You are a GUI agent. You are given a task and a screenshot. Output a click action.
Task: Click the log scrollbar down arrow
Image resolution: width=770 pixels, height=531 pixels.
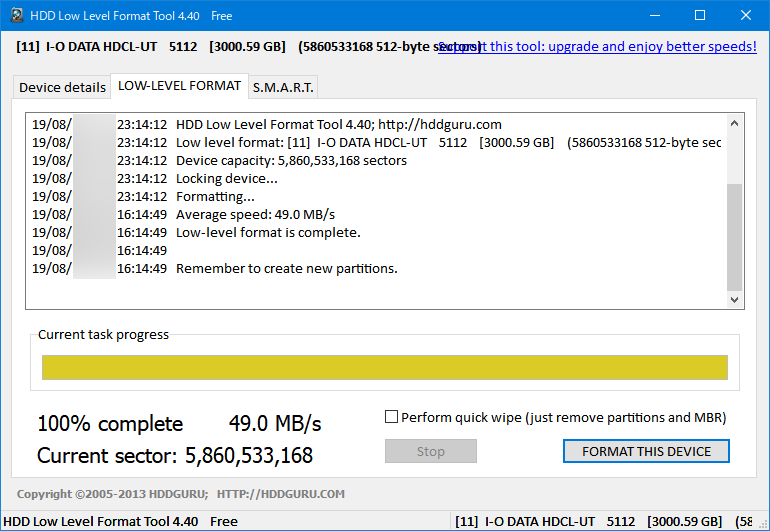coord(735,300)
